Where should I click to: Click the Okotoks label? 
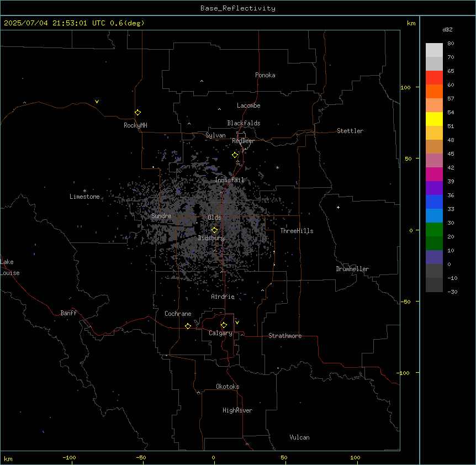(x=228, y=387)
